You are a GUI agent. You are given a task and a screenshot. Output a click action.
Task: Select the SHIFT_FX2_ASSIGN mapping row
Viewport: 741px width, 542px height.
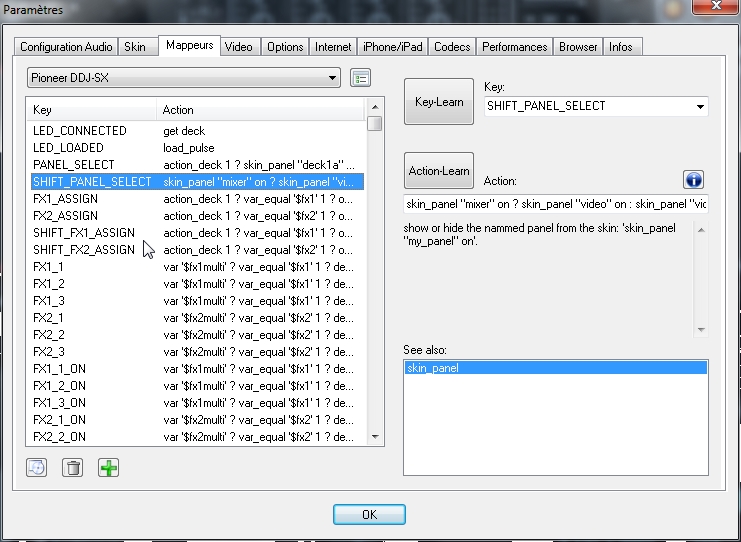click(x=197, y=250)
